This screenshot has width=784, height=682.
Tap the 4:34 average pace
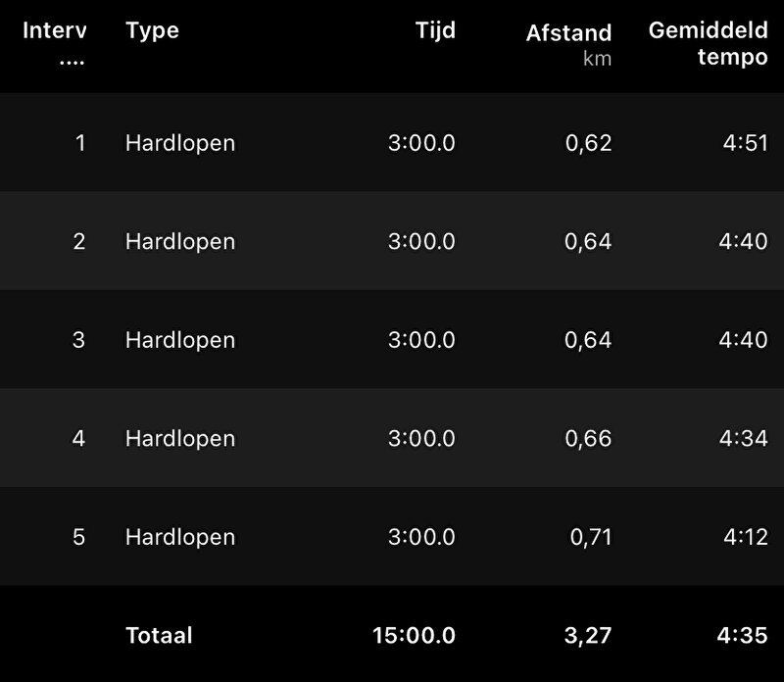click(744, 439)
